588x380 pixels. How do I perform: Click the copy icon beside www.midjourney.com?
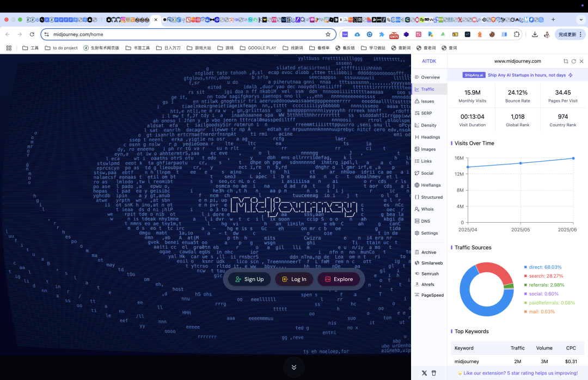566,61
